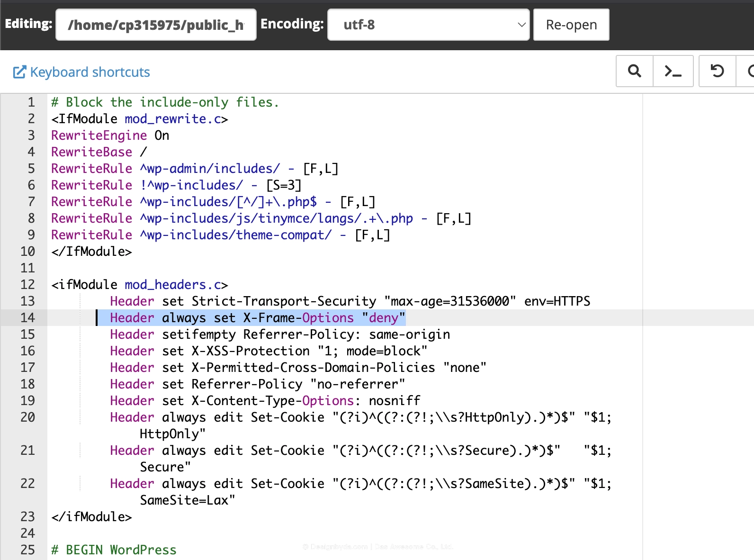Click the "<ifModule mod_headers.c>" line
Viewport: 754px width, 560px height.
click(x=140, y=285)
